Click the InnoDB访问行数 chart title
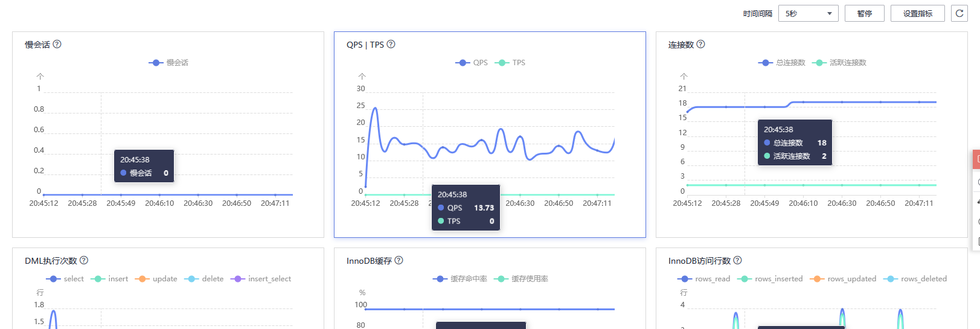The height and width of the screenshot is (329, 980). [x=699, y=261]
